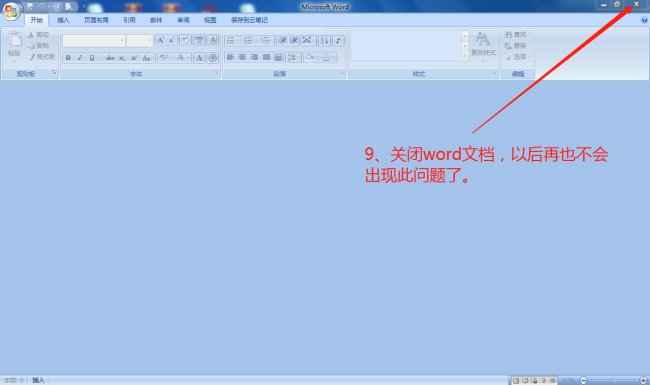Toggle Italic formatting
Viewport: 650px width, 385px height.
[x=80, y=58]
